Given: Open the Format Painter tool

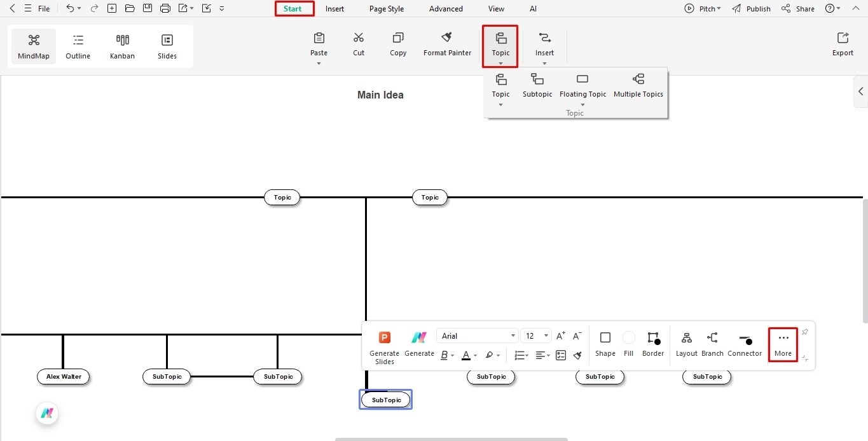Looking at the screenshot, I should (x=447, y=43).
